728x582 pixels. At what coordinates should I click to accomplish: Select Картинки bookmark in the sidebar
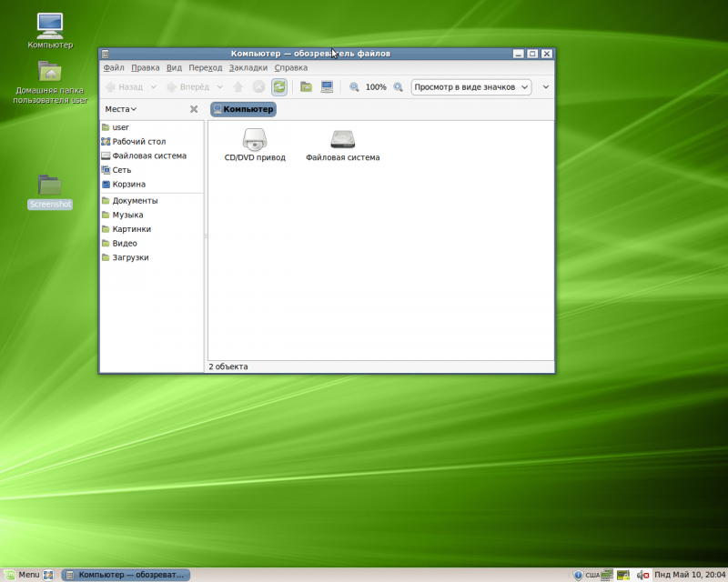coord(151,229)
